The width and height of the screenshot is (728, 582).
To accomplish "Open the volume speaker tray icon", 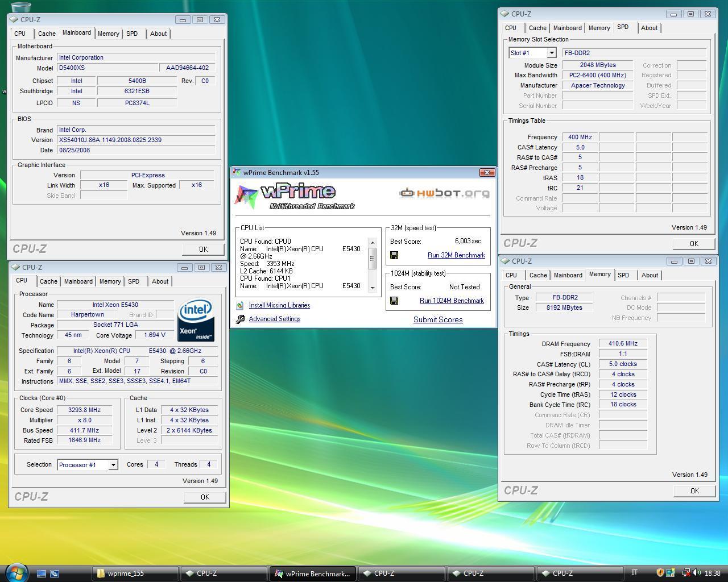I will 697,573.
